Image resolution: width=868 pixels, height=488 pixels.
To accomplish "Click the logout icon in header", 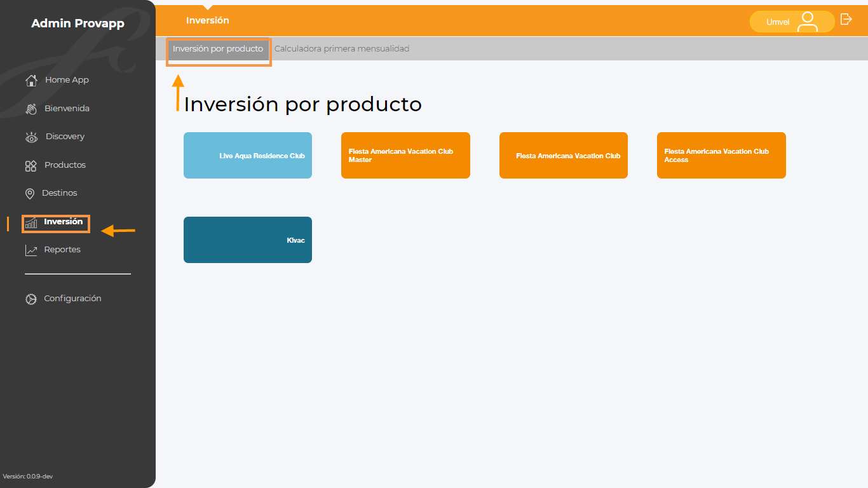I will (846, 19).
